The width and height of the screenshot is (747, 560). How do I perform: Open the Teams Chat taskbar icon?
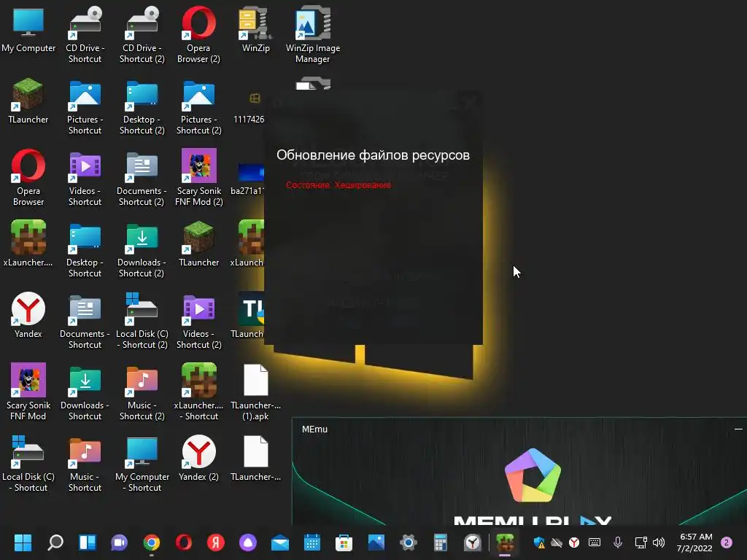point(119,542)
